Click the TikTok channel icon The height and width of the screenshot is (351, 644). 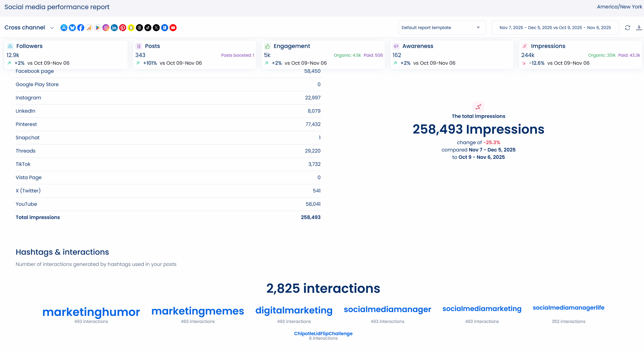click(148, 28)
